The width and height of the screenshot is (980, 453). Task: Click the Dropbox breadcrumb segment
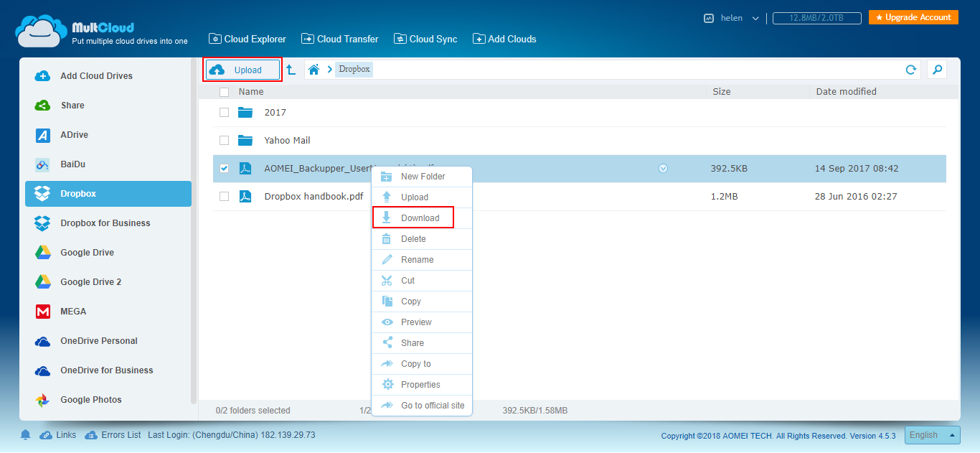point(354,69)
